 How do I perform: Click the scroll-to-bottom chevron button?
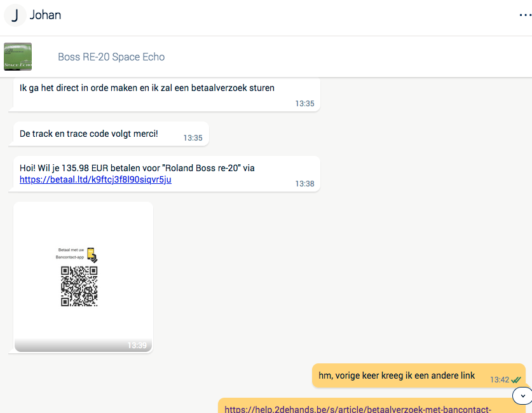point(522,396)
